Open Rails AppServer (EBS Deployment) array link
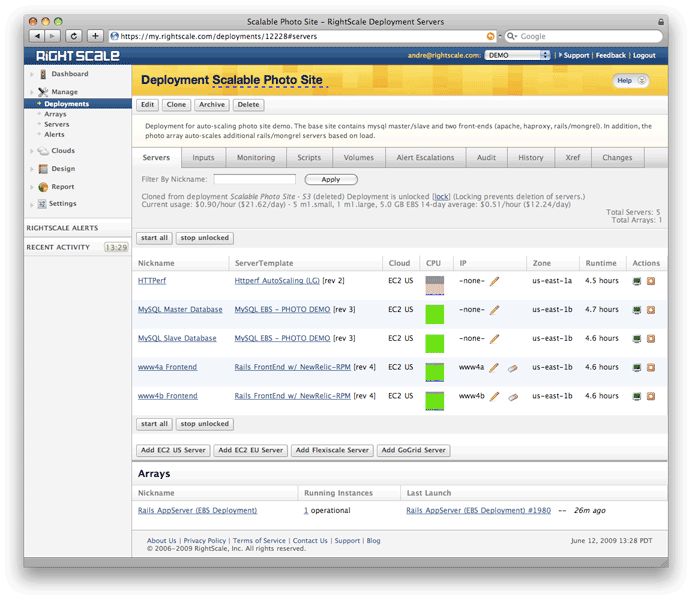692x600 pixels. 197,511
